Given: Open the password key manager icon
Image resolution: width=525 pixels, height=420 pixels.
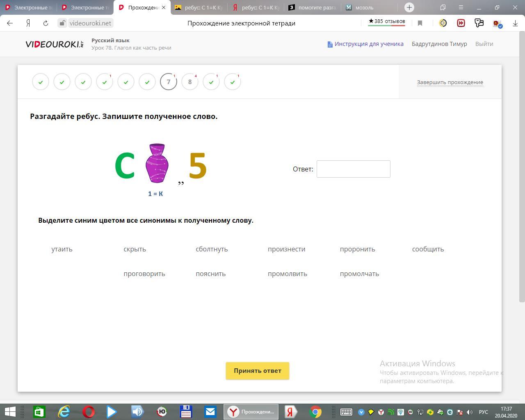Looking at the screenshot, I should click(479, 23).
